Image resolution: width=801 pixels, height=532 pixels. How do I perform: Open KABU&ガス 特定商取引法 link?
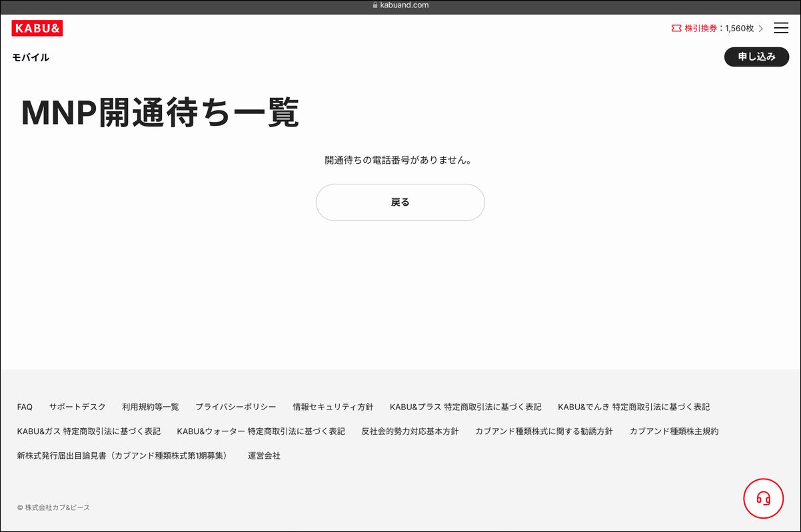click(x=89, y=431)
